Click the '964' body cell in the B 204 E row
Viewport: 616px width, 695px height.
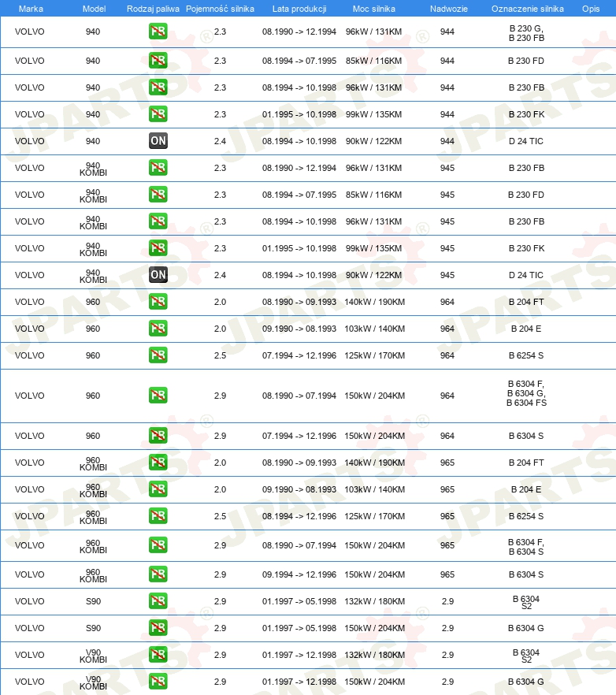pos(447,329)
